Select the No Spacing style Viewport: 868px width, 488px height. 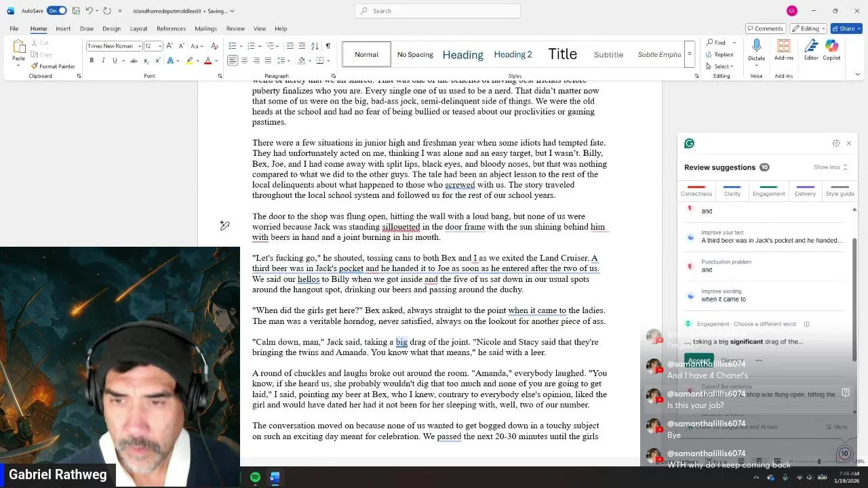[415, 54]
